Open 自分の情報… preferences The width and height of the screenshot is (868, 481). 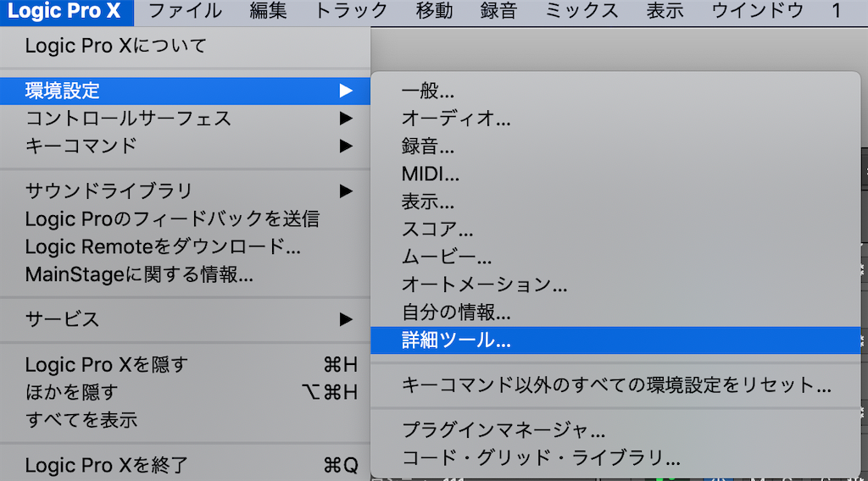615,313
